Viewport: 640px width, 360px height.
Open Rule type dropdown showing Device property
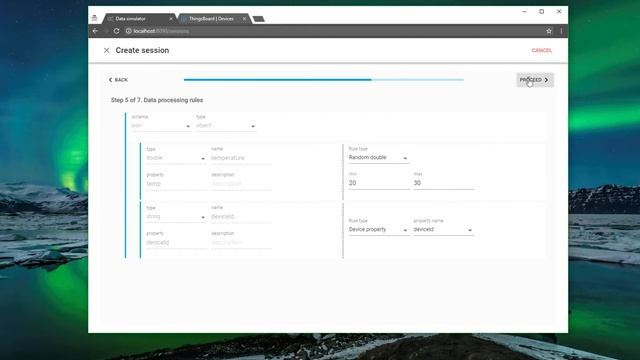point(378,229)
